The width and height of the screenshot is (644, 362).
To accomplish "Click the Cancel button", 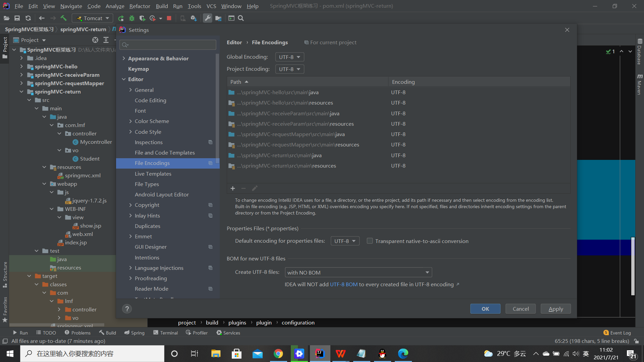I will (521, 309).
